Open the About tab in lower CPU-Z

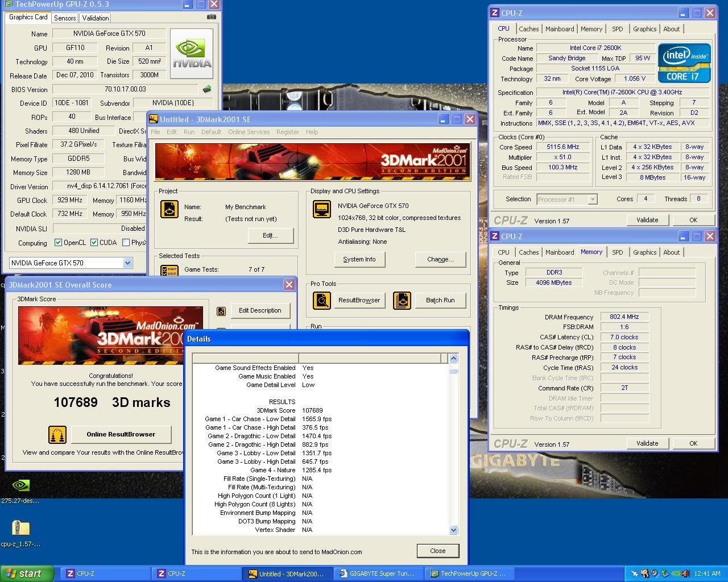tap(671, 252)
